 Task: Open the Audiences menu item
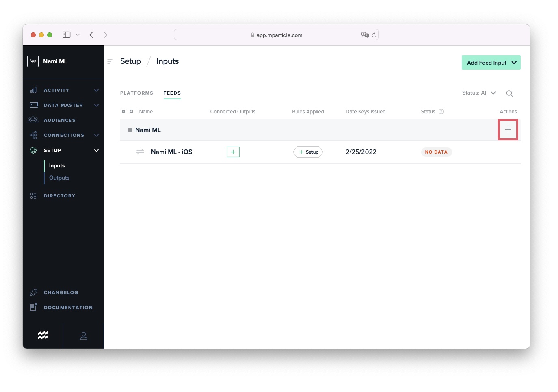(60, 120)
